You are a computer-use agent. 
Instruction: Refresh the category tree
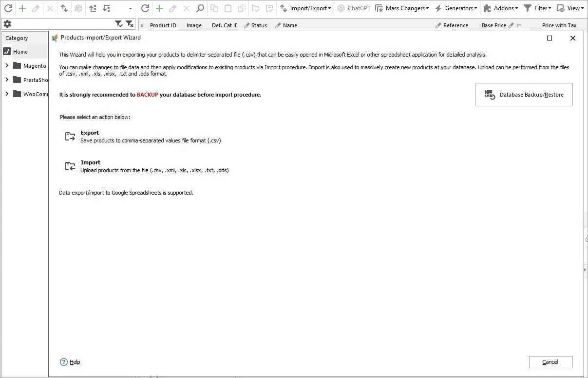tap(8, 8)
